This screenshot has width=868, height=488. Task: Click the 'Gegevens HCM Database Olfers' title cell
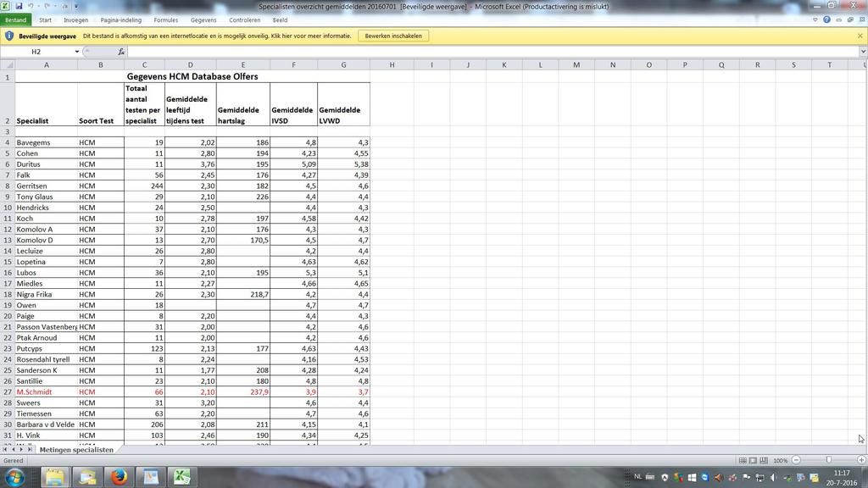pos(192,76)
